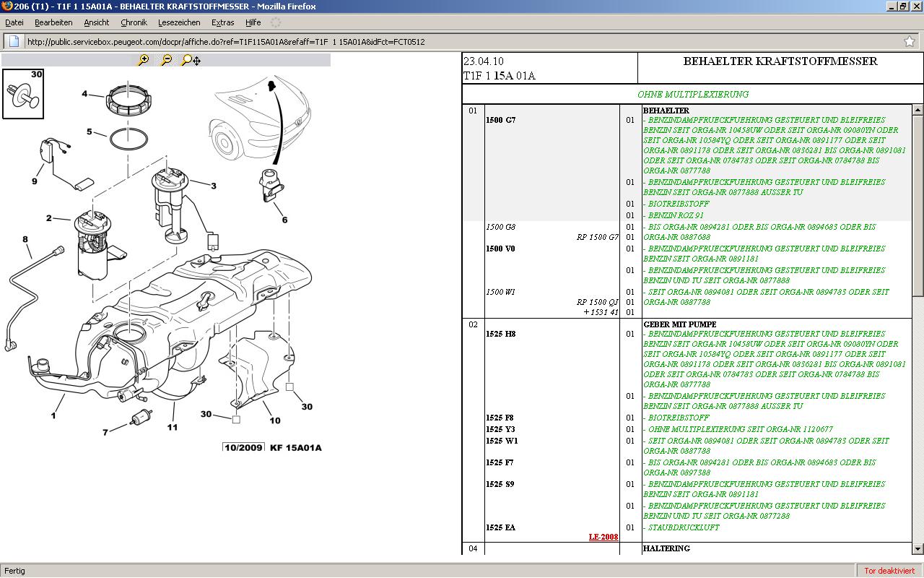Image resolution: width=924 pixels, height=578 pixels.
Task: Click the parts list scrollbar up arrow
Action: click(918, 110)
